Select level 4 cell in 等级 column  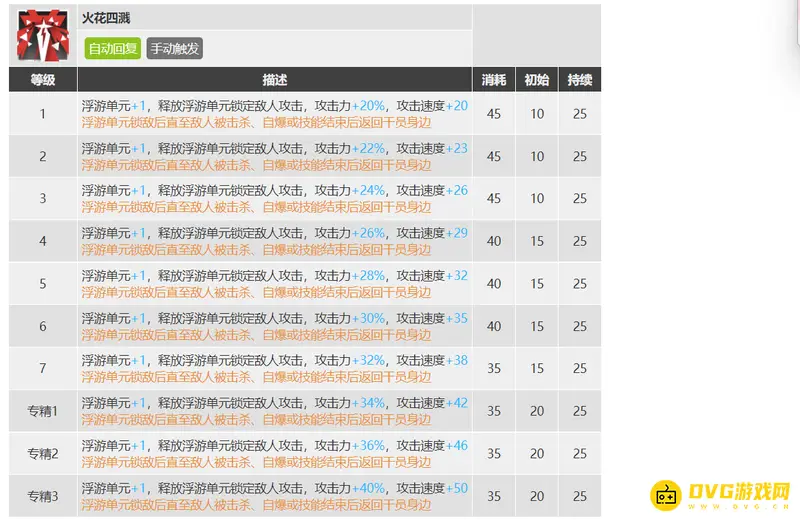pos(43,241)
